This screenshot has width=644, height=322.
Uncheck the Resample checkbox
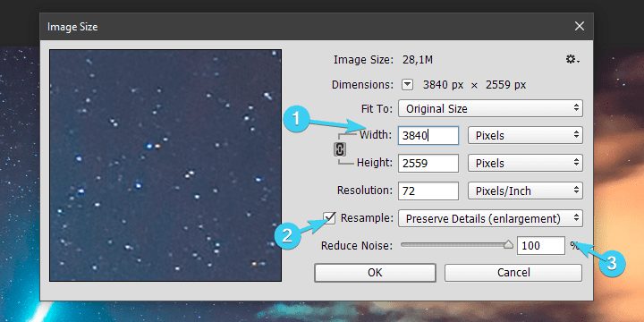tap(329, 218)
